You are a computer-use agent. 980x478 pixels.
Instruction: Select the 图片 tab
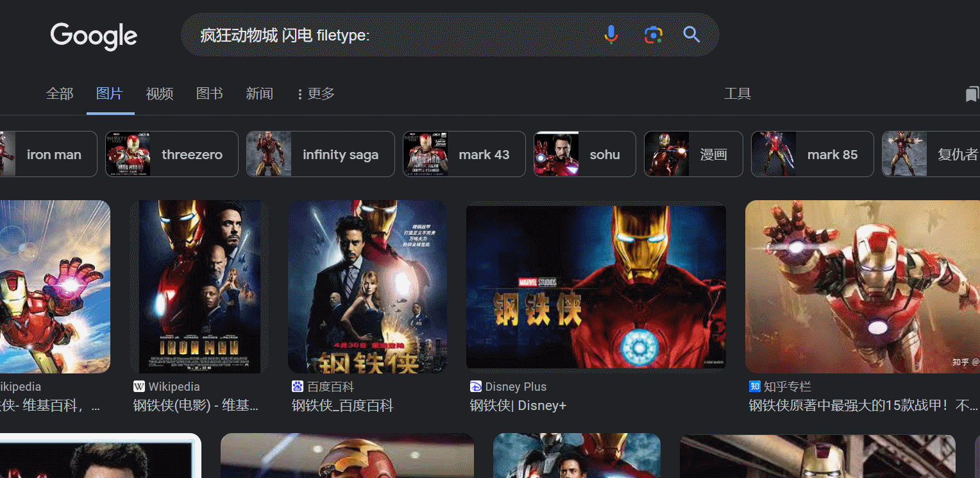(110, 94)
